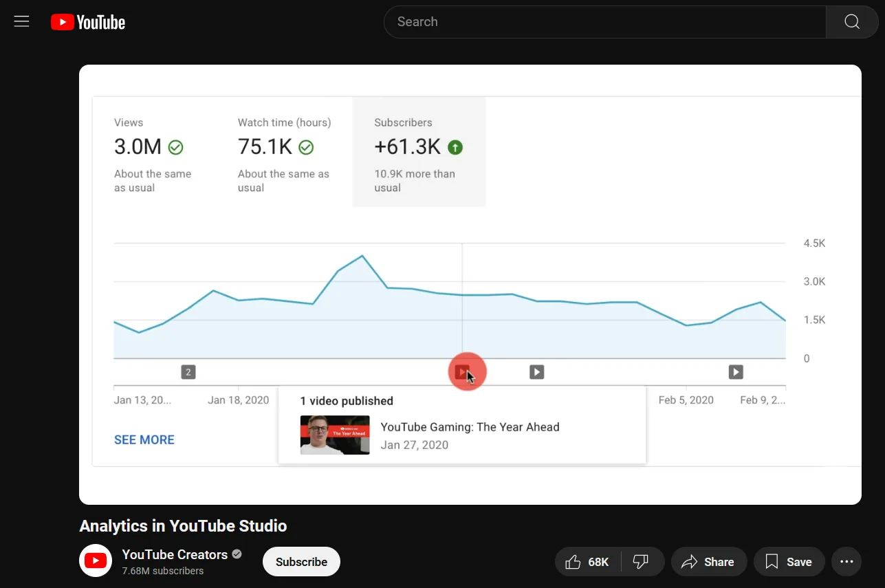This screenshot has height=588, width=885.
Task: Open the more actions ellipsis menu
Action: point(846,562)
